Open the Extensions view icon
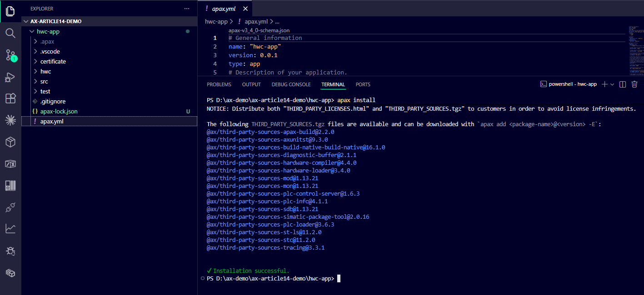644x295 pixels. click(x=10, y=98)
